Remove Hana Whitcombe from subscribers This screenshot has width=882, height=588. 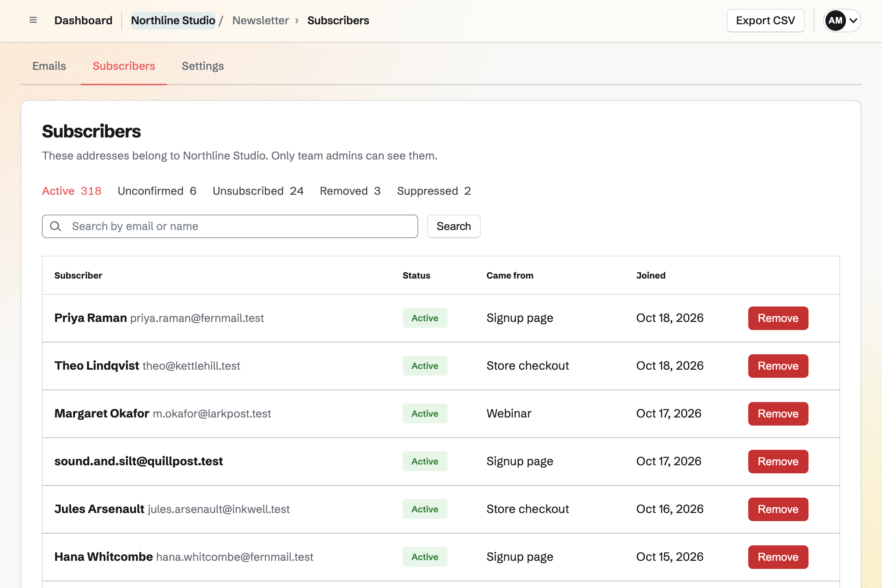click(x=778, y=557)
